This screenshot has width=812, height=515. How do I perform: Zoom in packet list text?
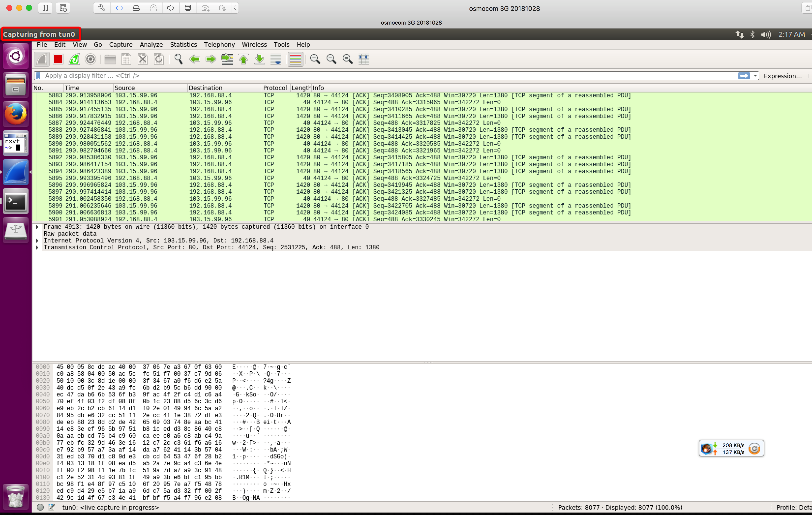click(x=315, y=59)
